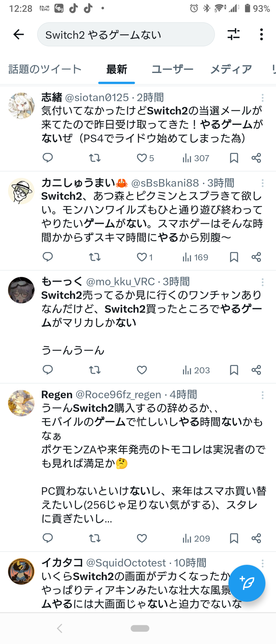Viewport: 276px width, 644px height.
Task: Retweet the 志緒 tweet
Action: click(95, 158)
